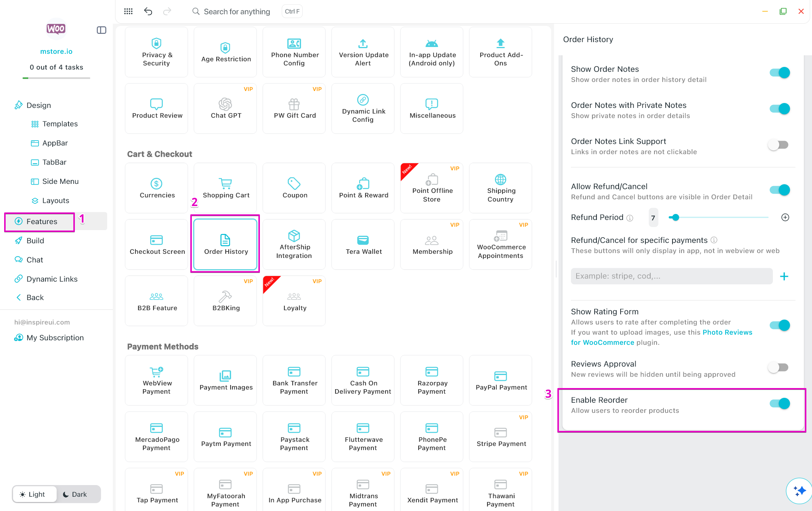Toggle the sidebar collapse panel icon
The width and height of the screenshot is (812, 511).
[x=102, y=30]
